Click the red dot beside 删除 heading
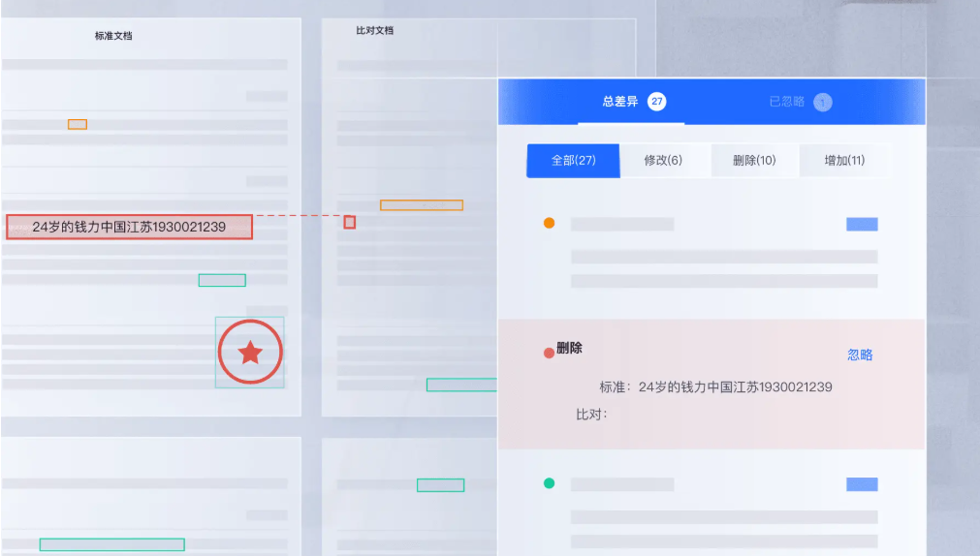 (549, 353)
